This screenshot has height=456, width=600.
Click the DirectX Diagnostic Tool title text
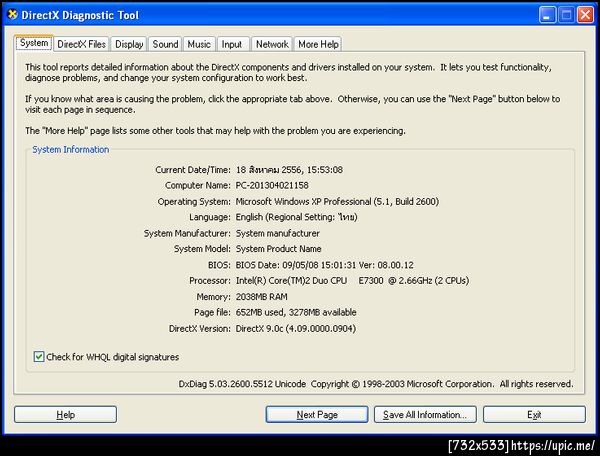coord(80,15)
